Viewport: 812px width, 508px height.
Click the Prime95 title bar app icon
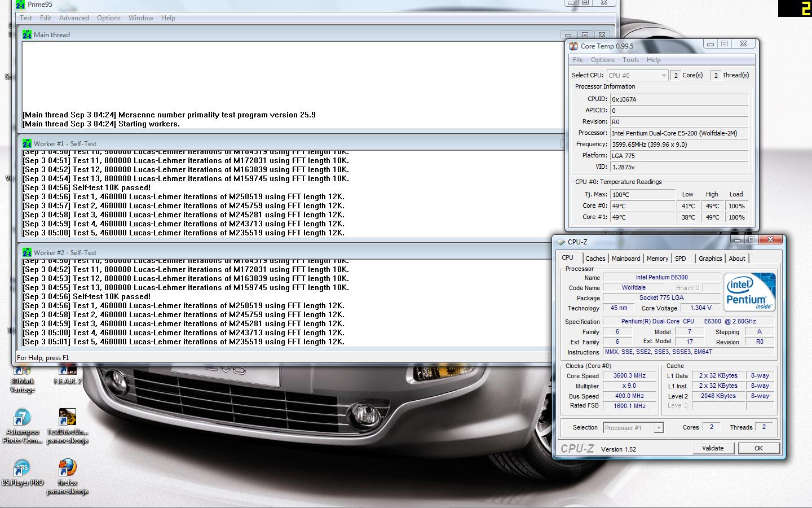pyautogui.click(x=21, y=5)
